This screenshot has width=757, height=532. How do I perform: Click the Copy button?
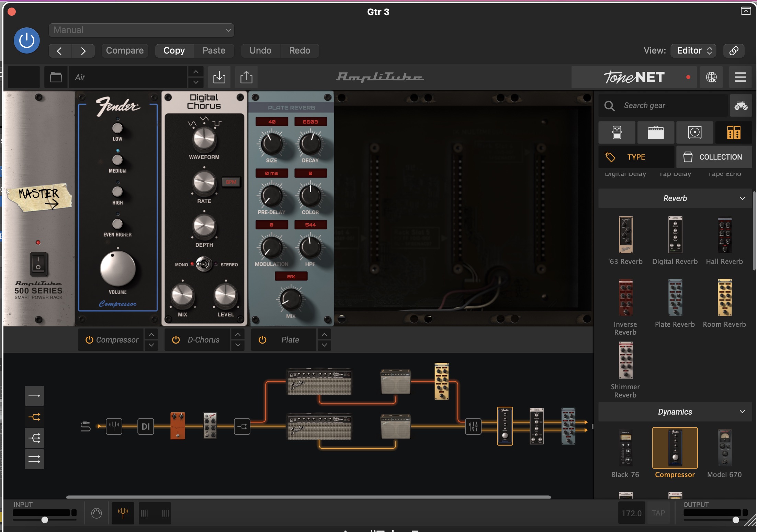click(x=174, y=50)
